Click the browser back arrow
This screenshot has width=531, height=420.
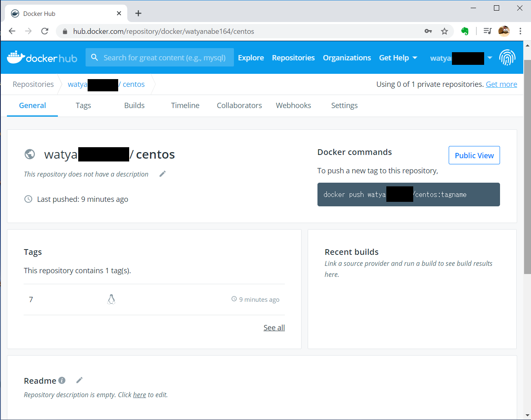(12, 31)
